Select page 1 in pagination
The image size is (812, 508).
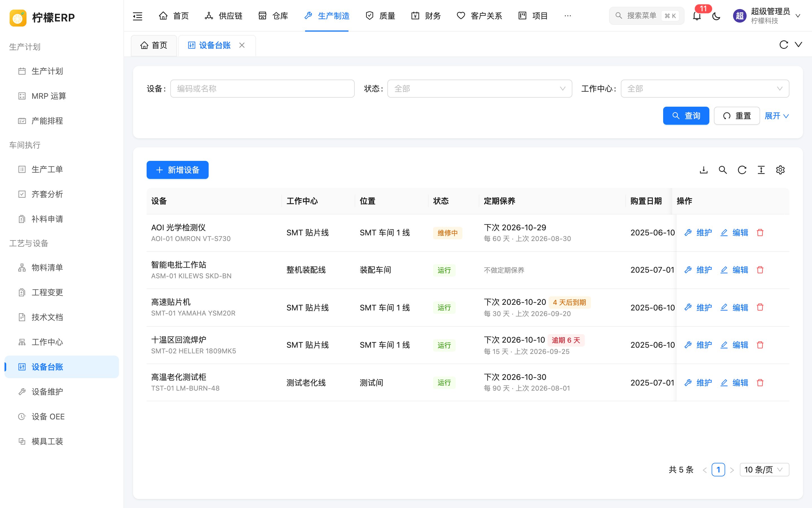click(718, 469)
